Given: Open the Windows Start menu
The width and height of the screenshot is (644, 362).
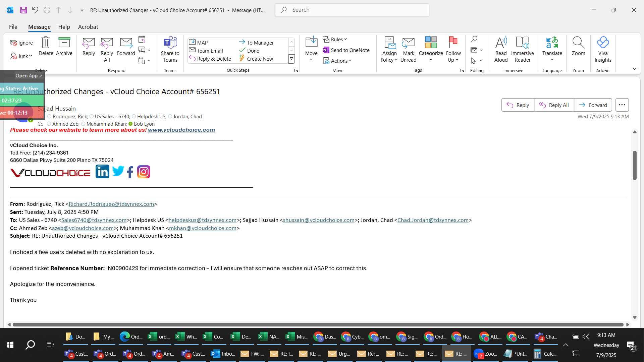Looking at the screenshot, I should [10, 345].
